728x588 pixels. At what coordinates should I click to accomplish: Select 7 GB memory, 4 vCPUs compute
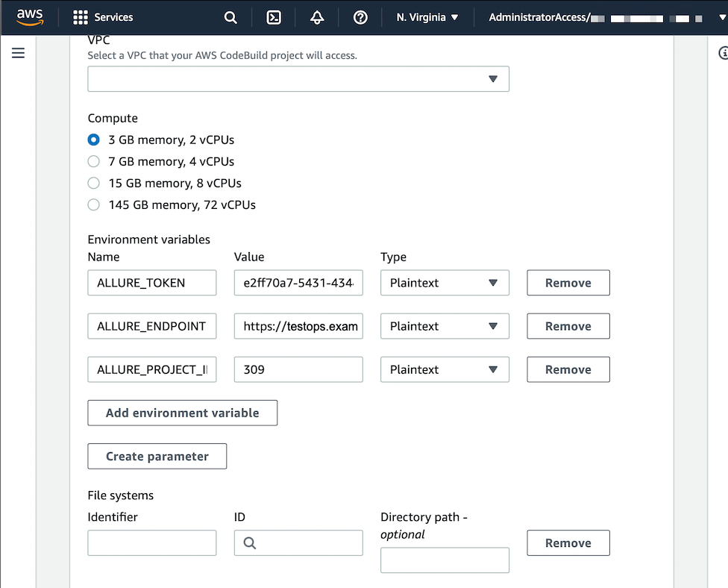click(94, 161)
